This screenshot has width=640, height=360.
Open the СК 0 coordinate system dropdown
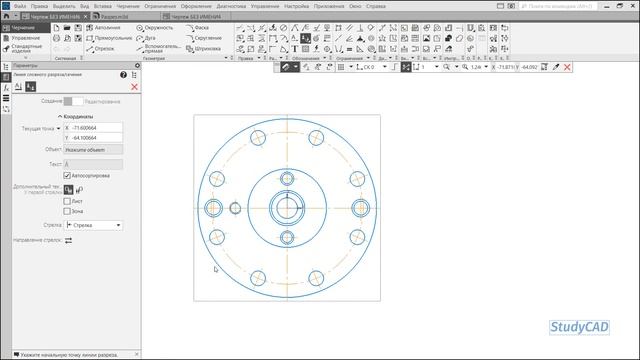384,67
